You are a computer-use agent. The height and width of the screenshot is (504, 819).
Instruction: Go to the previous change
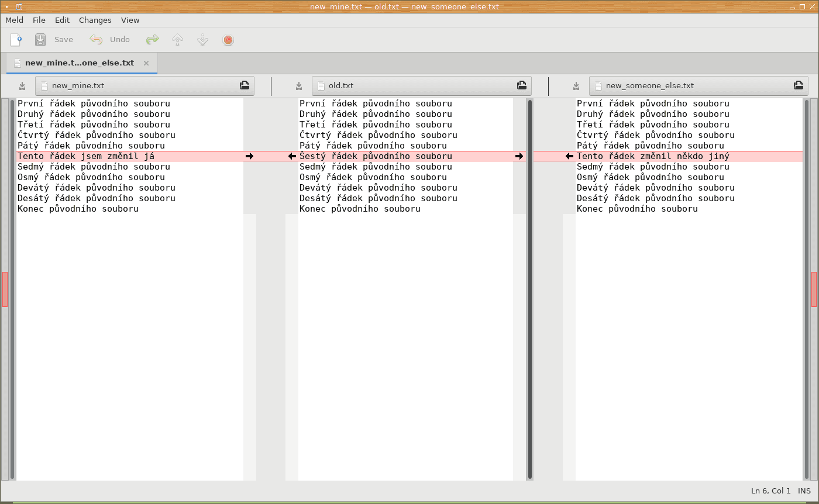[x=178, y=40]
